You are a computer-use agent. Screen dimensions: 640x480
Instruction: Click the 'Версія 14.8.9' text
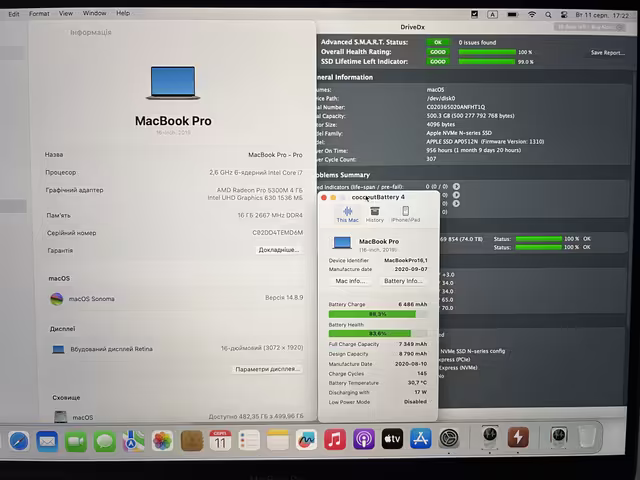pyautogui.click(x=284, y=298)
